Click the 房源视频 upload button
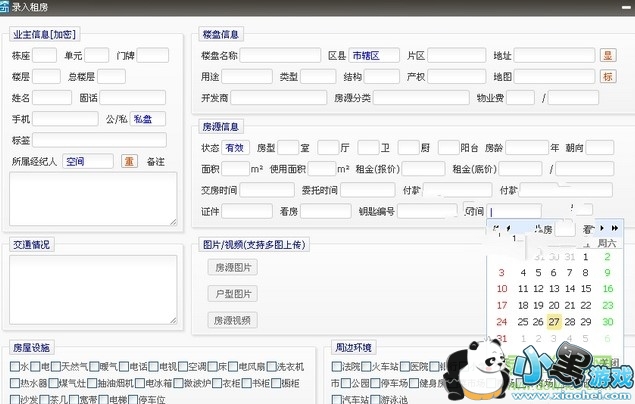The width and height of the screenshot is (635, 404). pyautogui.click(x=231, y=320)
